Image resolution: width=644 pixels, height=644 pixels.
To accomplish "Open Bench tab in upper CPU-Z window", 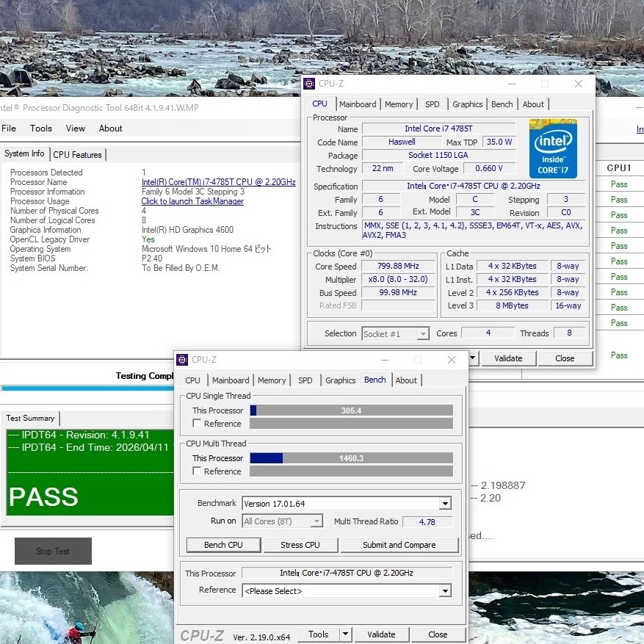I will [x=502, y=104].
